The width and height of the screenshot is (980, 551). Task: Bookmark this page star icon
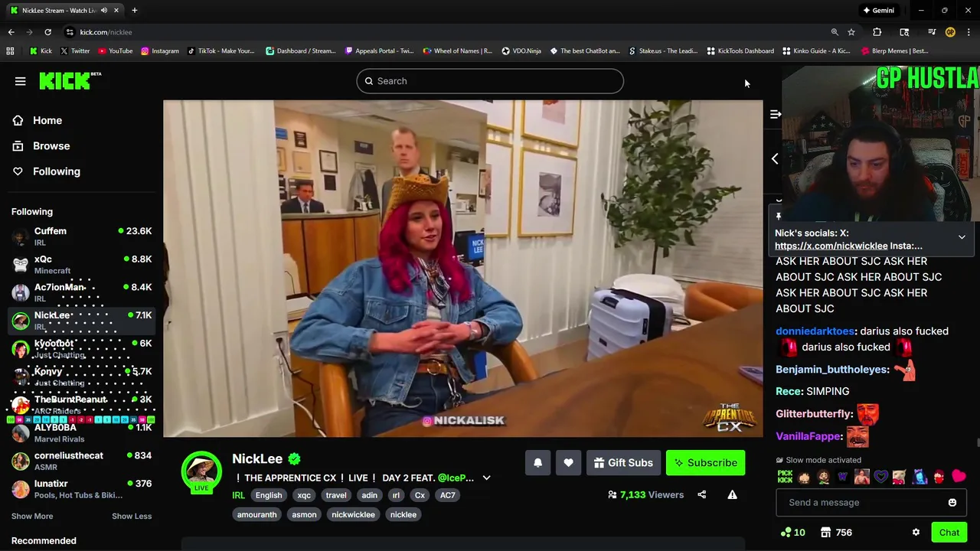coord(851,32)
